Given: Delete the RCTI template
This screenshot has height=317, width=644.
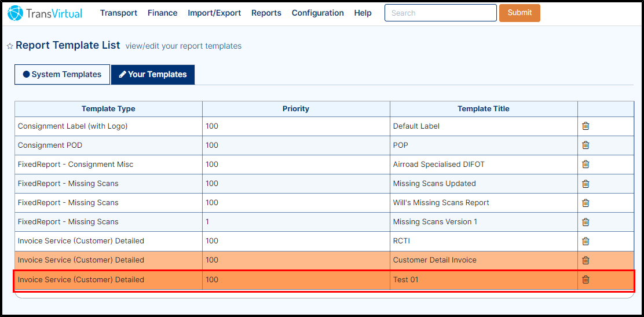Looking at the screenshot, I should point(586,241).
